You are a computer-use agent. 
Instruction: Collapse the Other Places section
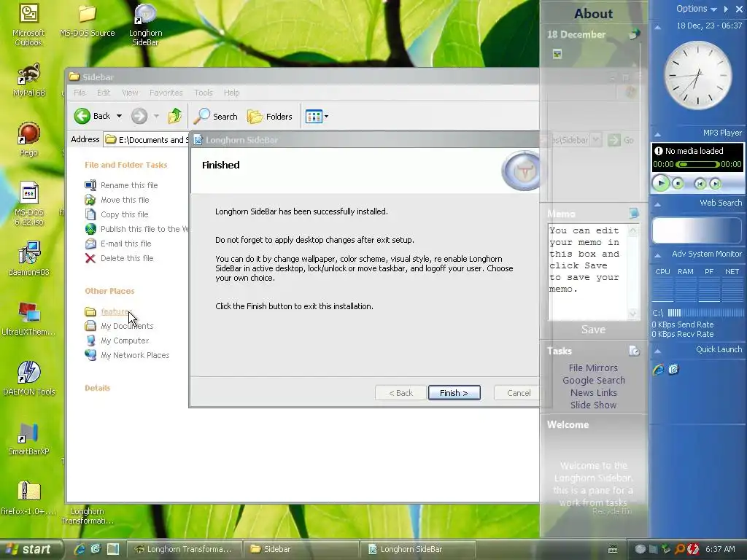[x=109, y=291]
